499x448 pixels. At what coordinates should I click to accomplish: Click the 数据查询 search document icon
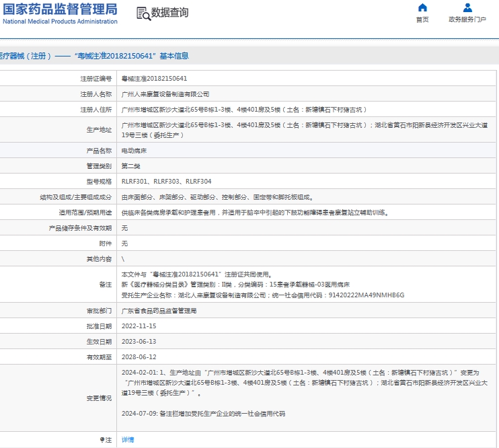[x=143, y=13]
